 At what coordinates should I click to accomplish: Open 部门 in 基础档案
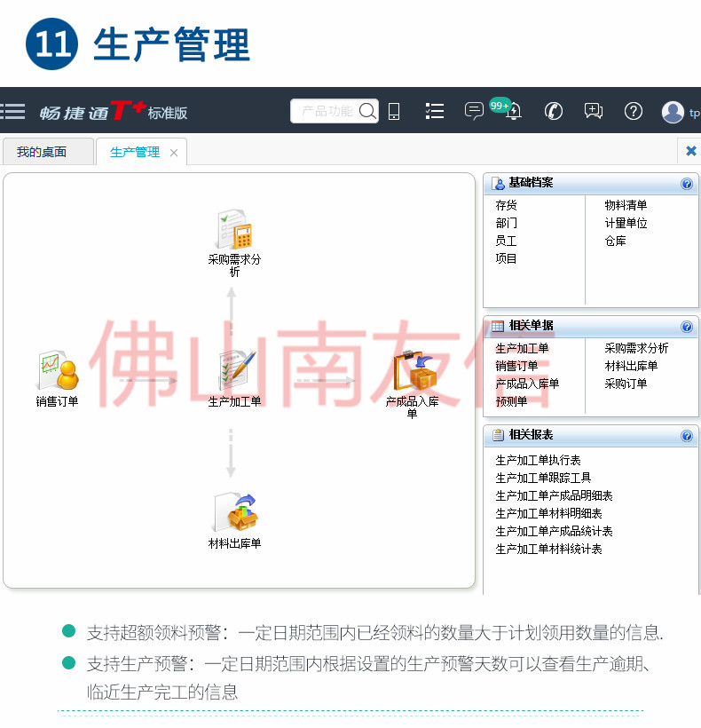click(x=506, y=224)
